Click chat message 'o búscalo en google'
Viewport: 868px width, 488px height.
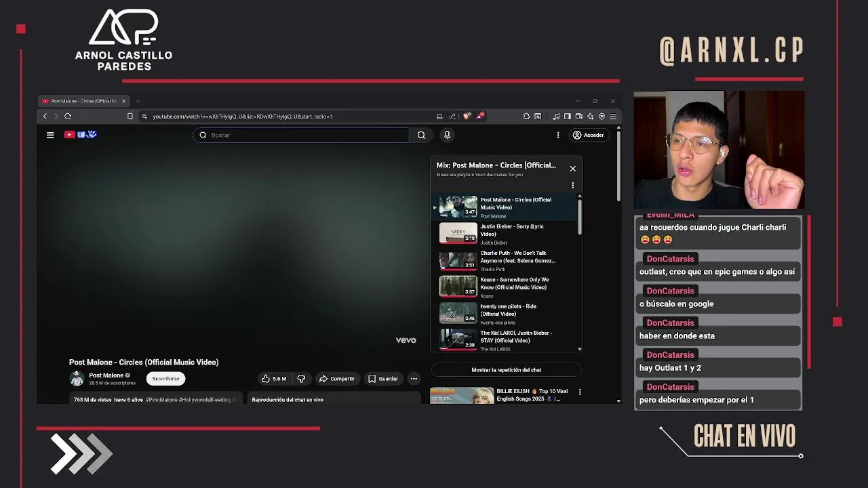point(676,304)
